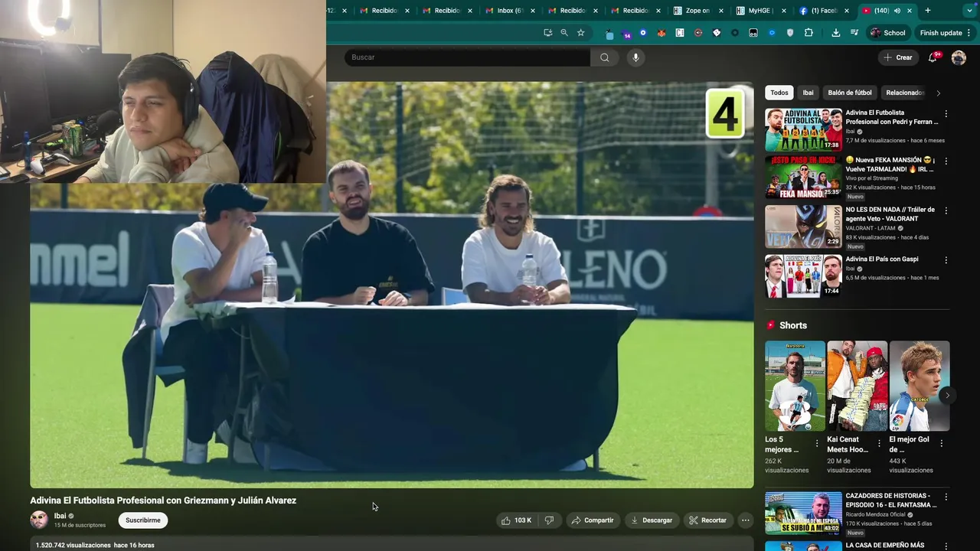Start voice search with the microphone icon
Screen dimensions: 980x551
click(635, 57)
